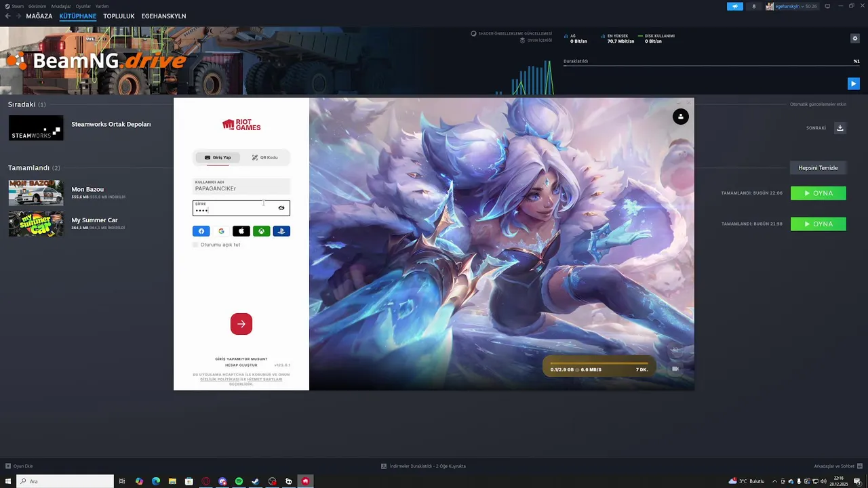This screenshot has width=868, height=488.
Task: Open the Yardım menu
Action: tap(102, 6)
